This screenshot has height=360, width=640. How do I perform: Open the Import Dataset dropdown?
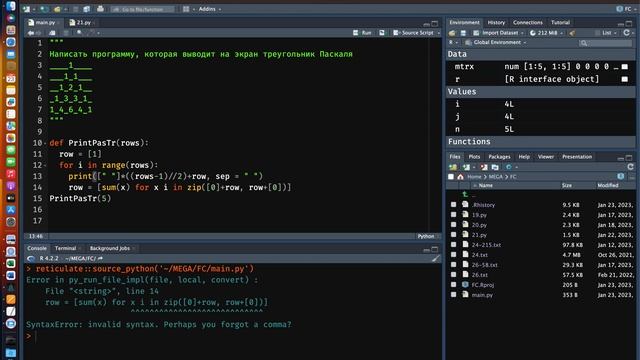(x=498, y=33)
